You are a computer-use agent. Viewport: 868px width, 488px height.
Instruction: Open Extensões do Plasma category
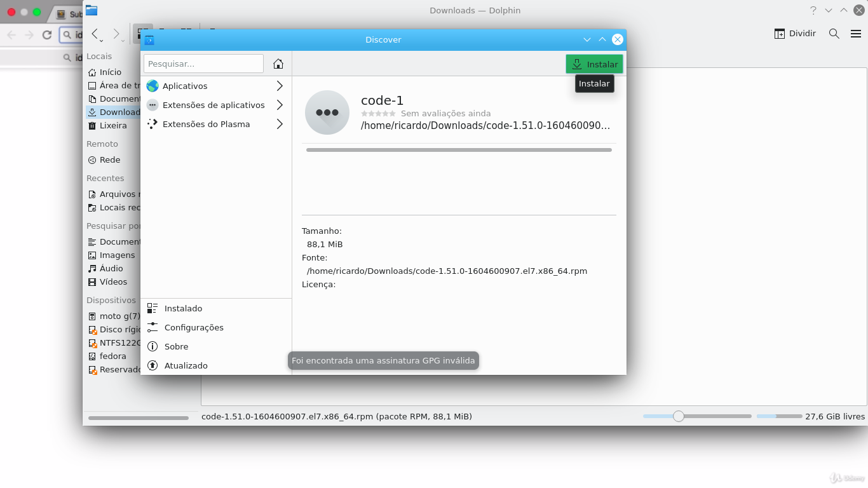[x=216, y=124]
